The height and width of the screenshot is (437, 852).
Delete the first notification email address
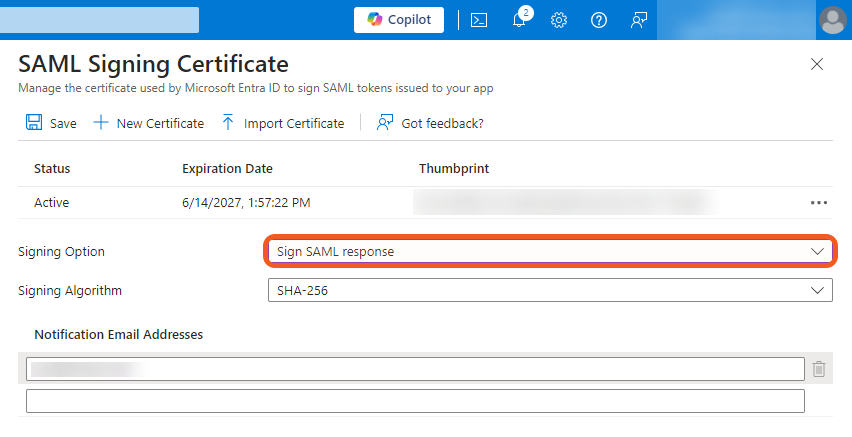(x=819, y=369)
